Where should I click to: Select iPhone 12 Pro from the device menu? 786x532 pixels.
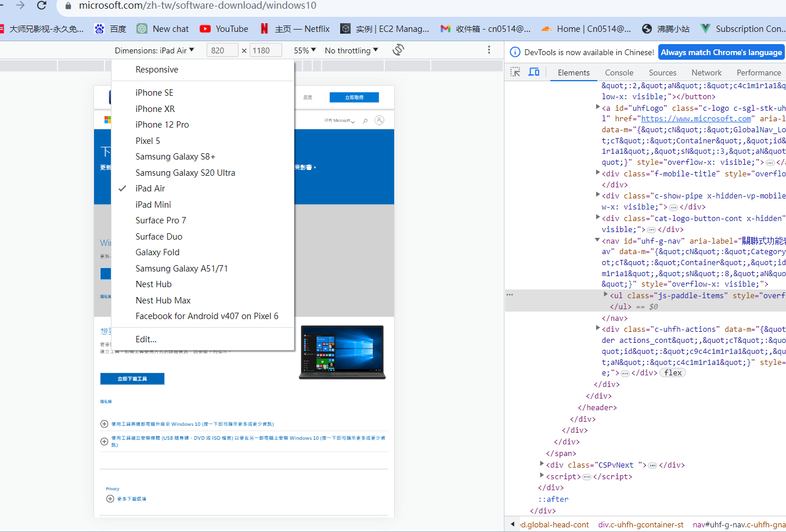[x=203, y=125]
